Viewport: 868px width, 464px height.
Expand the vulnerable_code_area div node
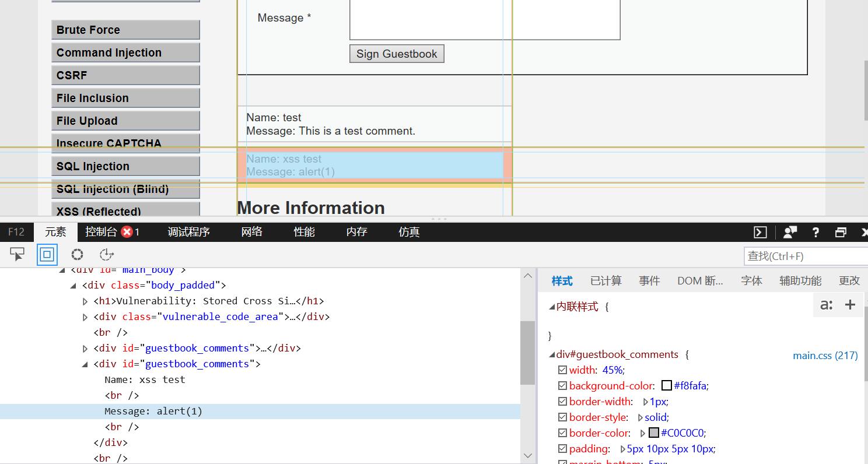coord(85,317)
